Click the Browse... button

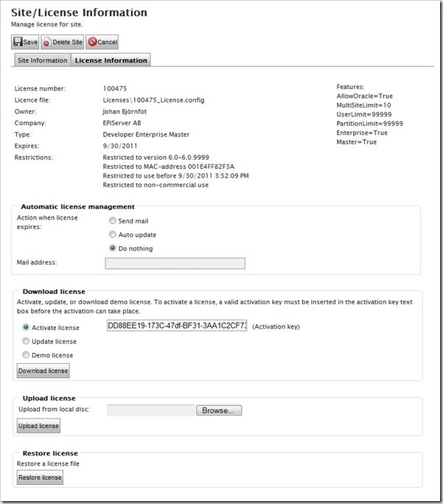[219, 410]
